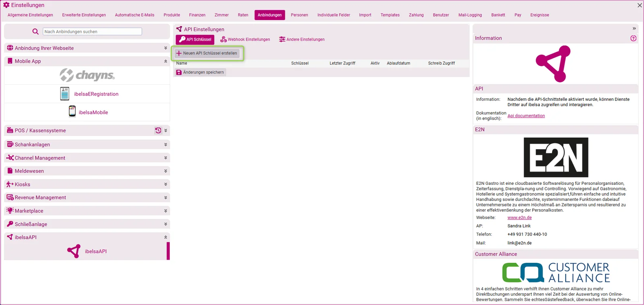Click the Kiosks walking figure icon
This screenshot has height=305, width=644.
point(10,184)
